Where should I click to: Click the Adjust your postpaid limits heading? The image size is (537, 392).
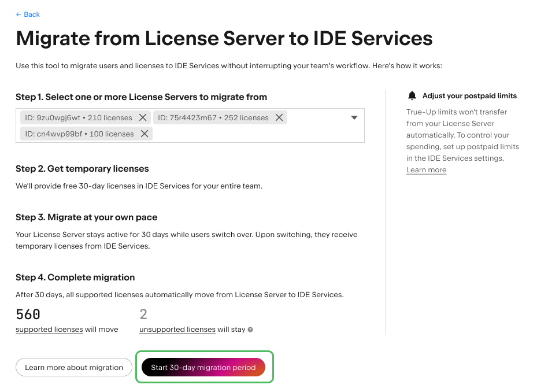point(469,96)
